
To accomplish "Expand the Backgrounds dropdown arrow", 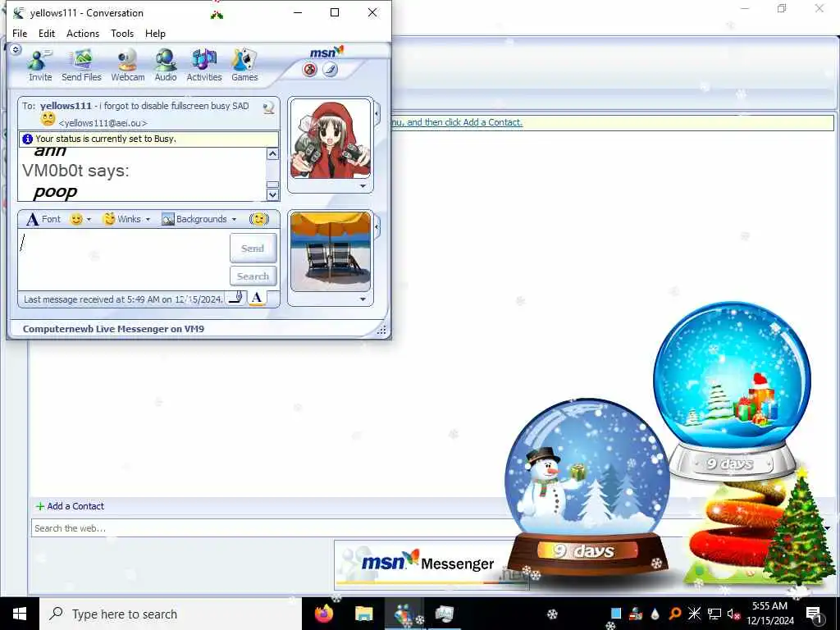I will tap(234, 219).
